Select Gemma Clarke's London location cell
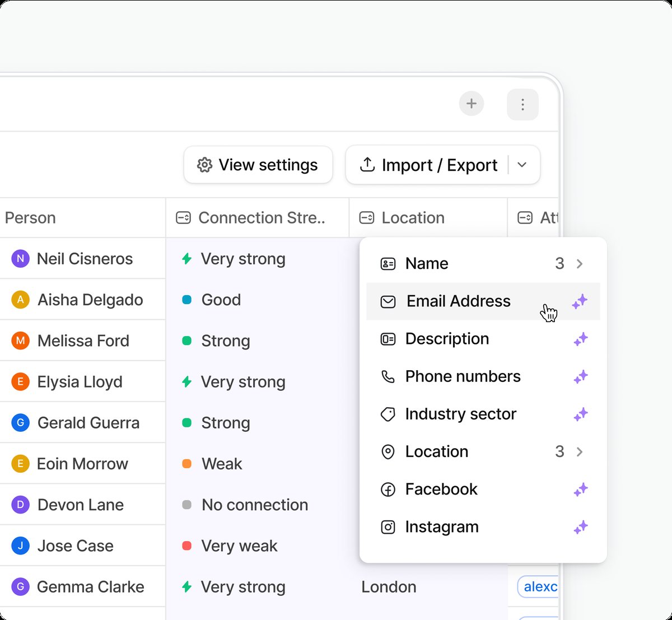 389,587
